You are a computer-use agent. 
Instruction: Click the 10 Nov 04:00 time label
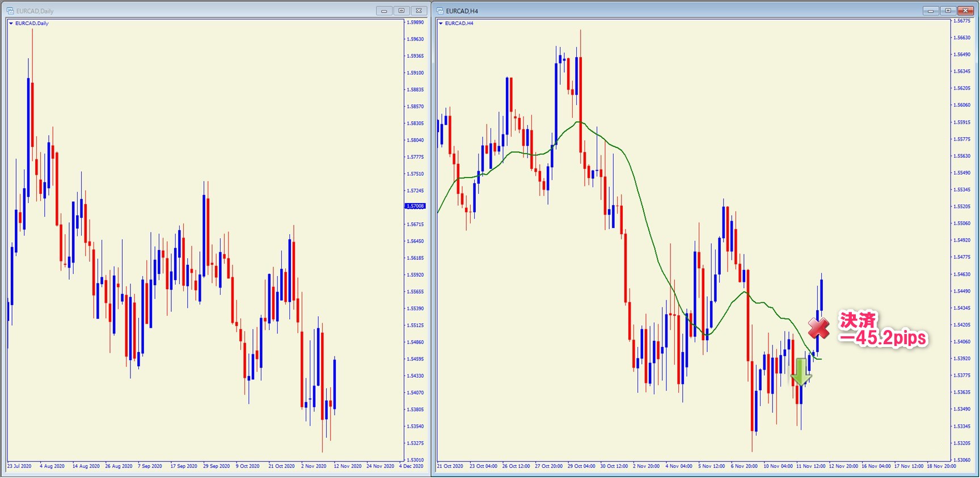pyautogui.click(x=778, y=466)
